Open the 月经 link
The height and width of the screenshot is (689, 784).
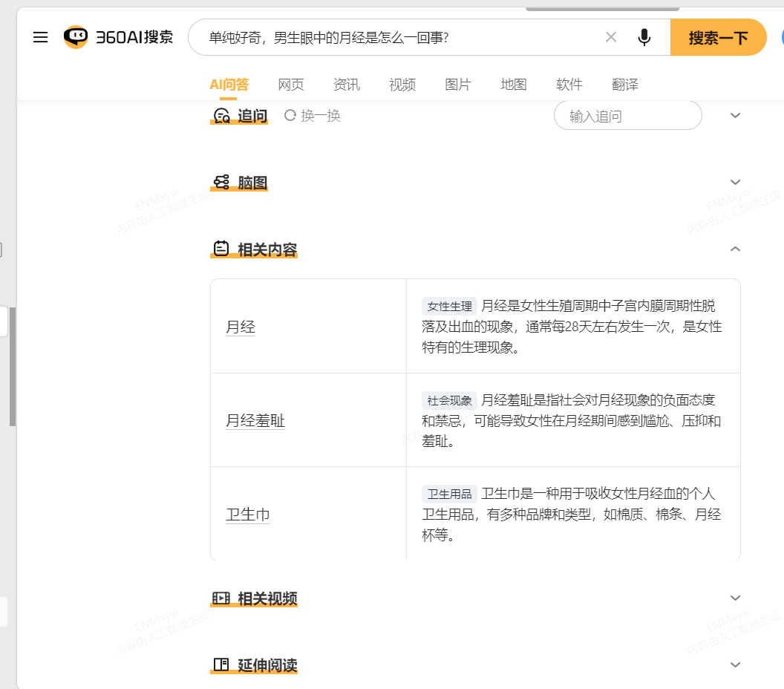241,327
